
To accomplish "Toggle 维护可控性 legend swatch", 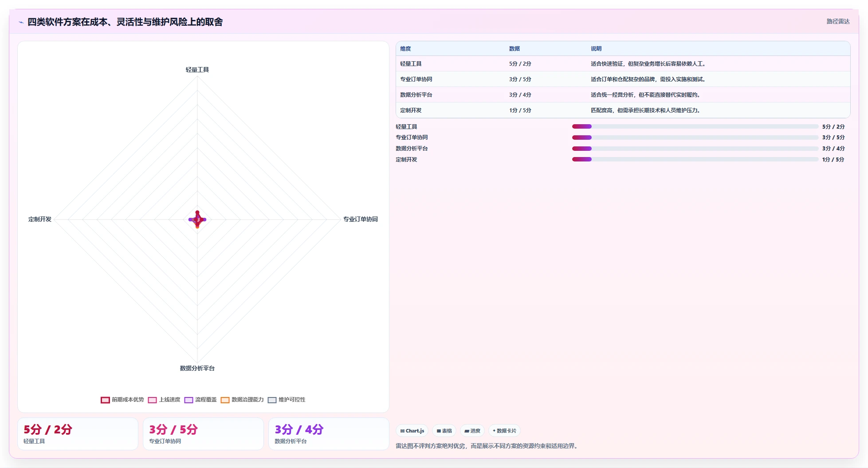I will tap(272, 400).
